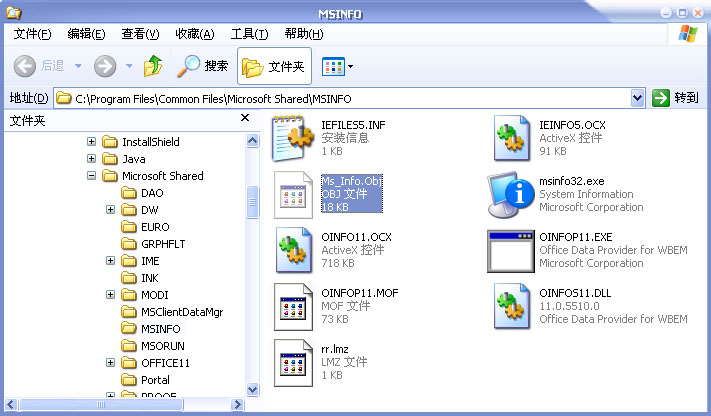711x416 pixels.
Task: Expand the InstallShield tree node
Action: point(92,142)
